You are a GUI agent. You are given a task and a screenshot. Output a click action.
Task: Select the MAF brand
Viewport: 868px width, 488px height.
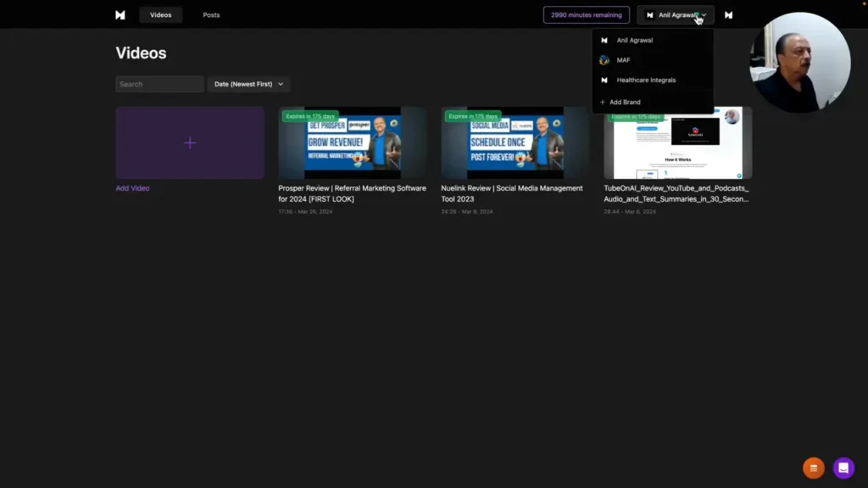[653, 60]
